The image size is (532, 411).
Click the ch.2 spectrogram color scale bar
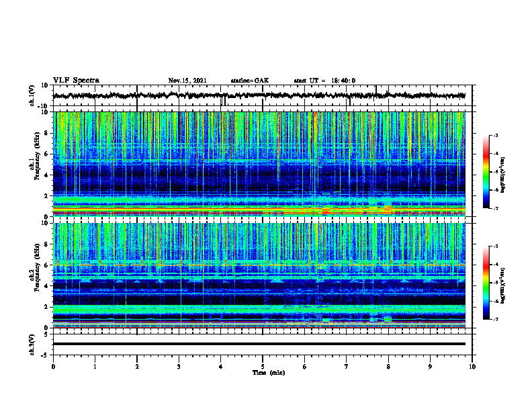(486, 283)
